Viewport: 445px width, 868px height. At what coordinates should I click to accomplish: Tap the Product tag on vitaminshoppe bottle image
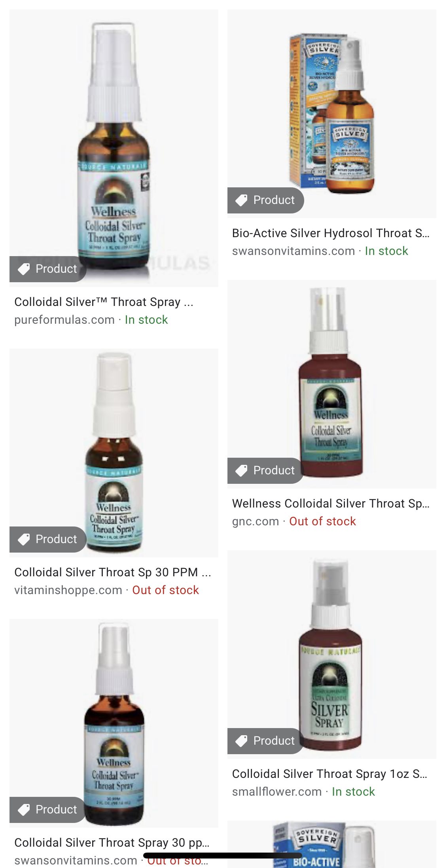pos(48,539)
